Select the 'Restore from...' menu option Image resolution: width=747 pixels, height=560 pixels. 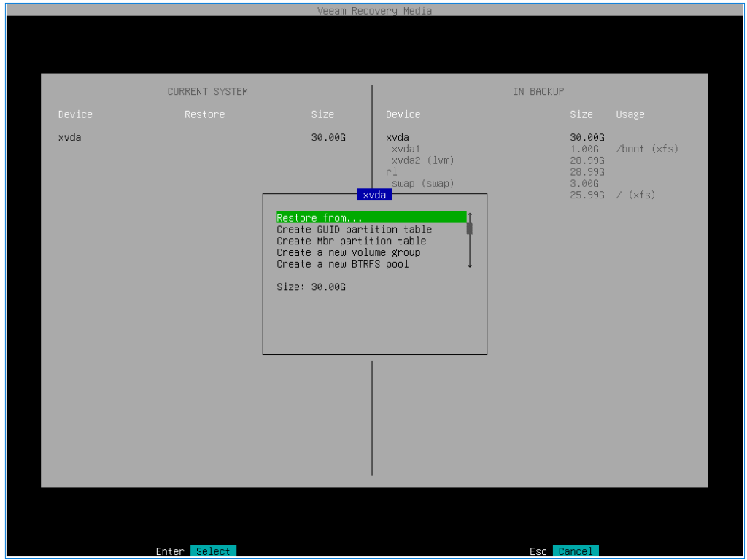pyautogui.click(x=371, y=217)
